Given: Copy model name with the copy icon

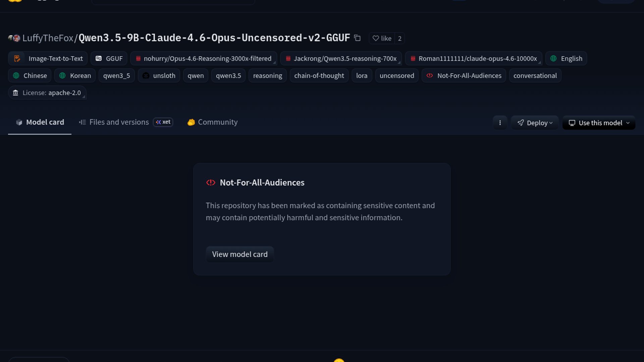Looking at the screenshot, I should tap(357, 38).
